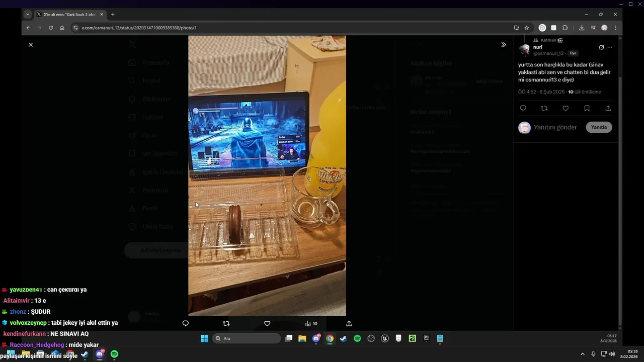Open the 05:18 clock in the system tray
Viewport: 644px width, 362px height.
(x=629, y=354)
